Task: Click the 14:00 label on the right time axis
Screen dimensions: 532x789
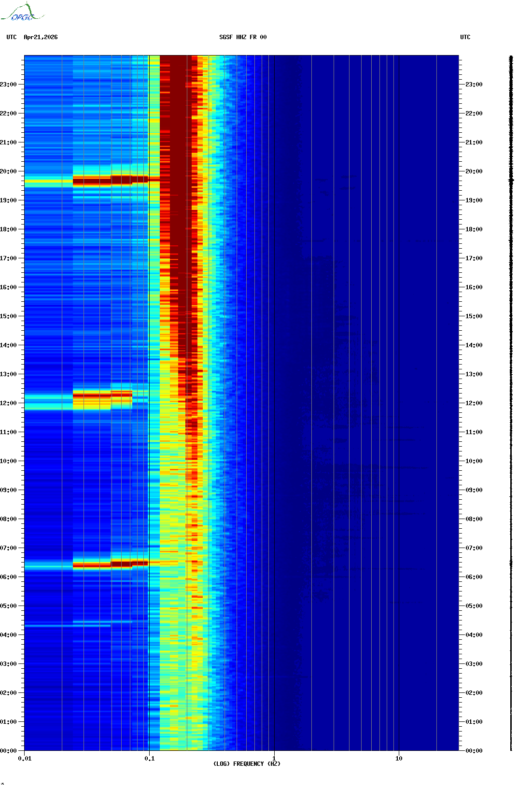Action: pos(474,345)
